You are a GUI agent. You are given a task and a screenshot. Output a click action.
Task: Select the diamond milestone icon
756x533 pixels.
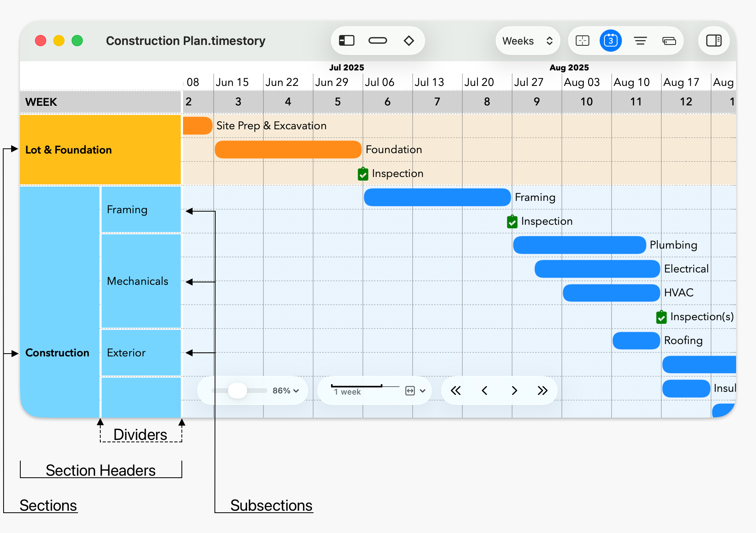(409, 40)
